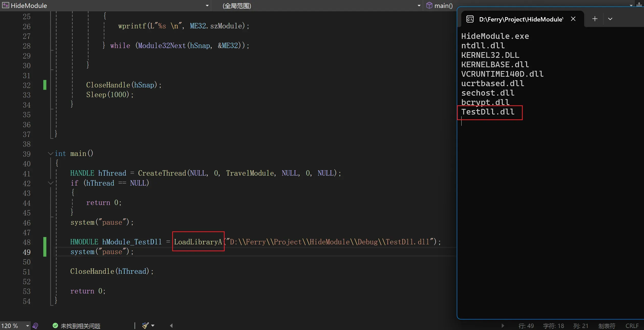This screenshot has height=330, width=644.
Task: Click the LoadLibraryA call on line 48
Action: click(198, 242)
